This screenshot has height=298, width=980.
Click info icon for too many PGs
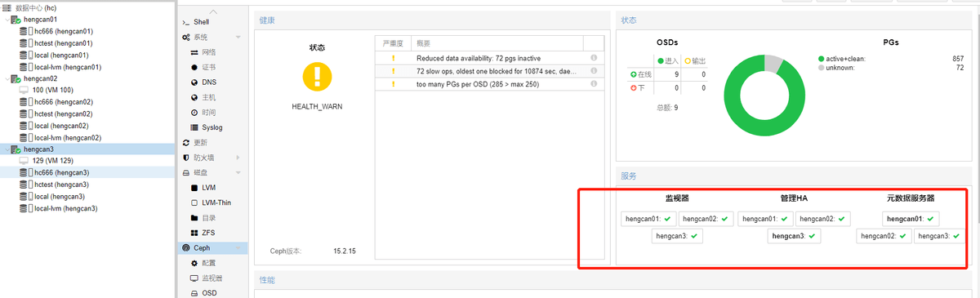(x=594, y=84)
